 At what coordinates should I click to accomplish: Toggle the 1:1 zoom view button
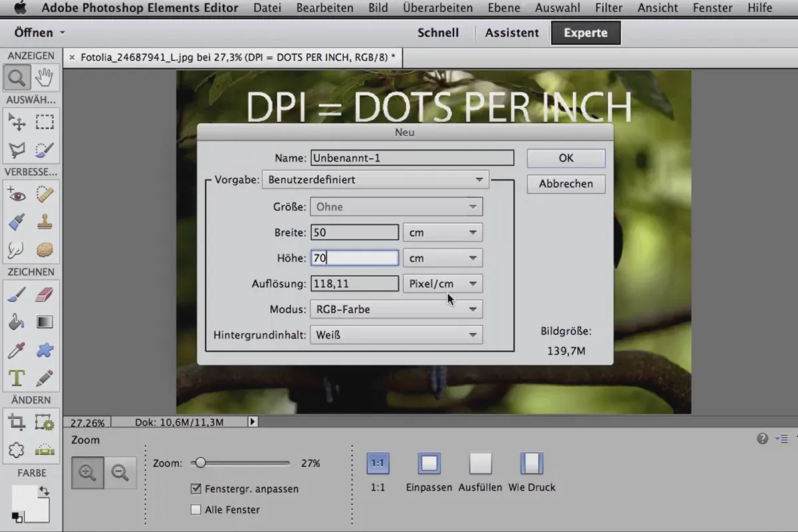pyautogui.click(x=378, y=464)
